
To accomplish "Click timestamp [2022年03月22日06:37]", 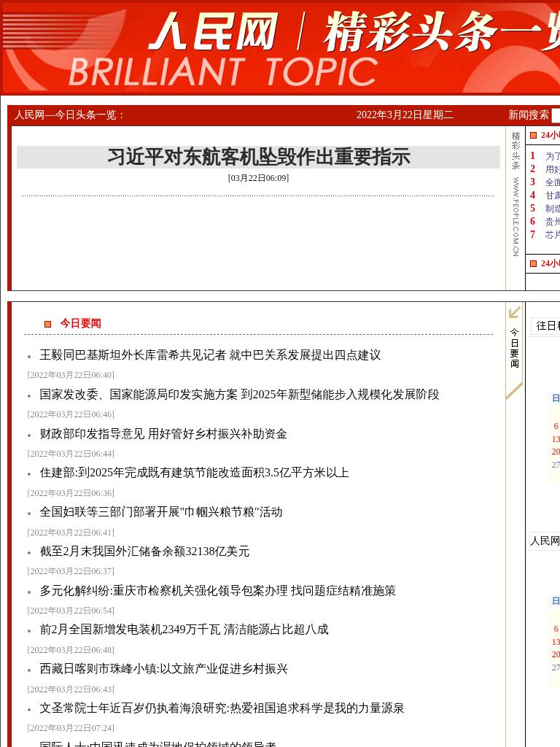I will click(71, 571).
